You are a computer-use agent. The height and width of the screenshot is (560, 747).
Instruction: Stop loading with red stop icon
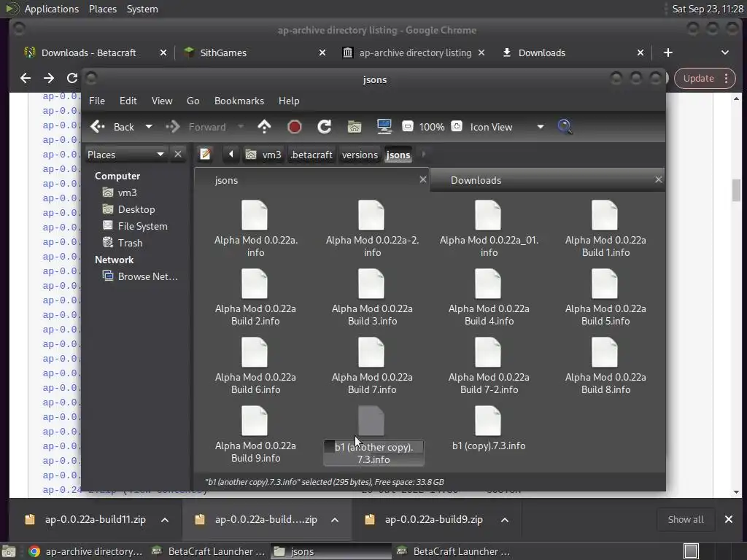pos(295,127)
